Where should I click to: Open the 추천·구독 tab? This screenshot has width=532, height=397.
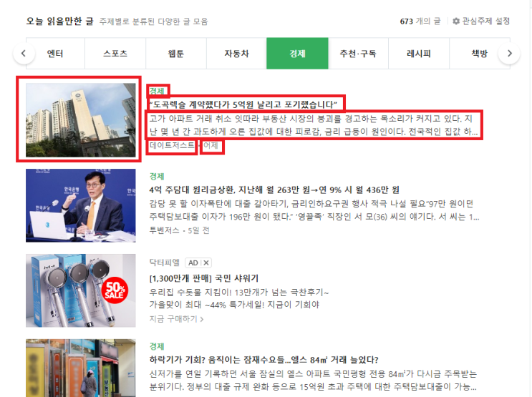(x=358, y=54)
